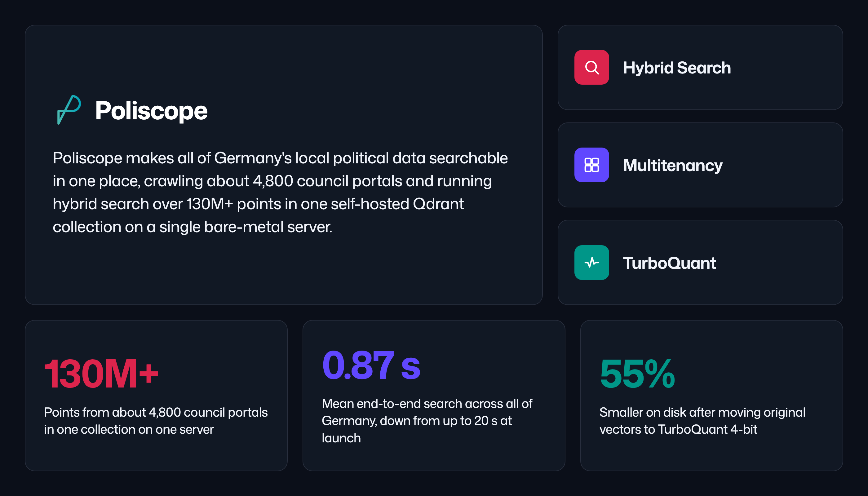Image resolution: width=868 pixels, height=496 pixels.
Task: Open the TurboQuant feature card
Action: (700, 262)
